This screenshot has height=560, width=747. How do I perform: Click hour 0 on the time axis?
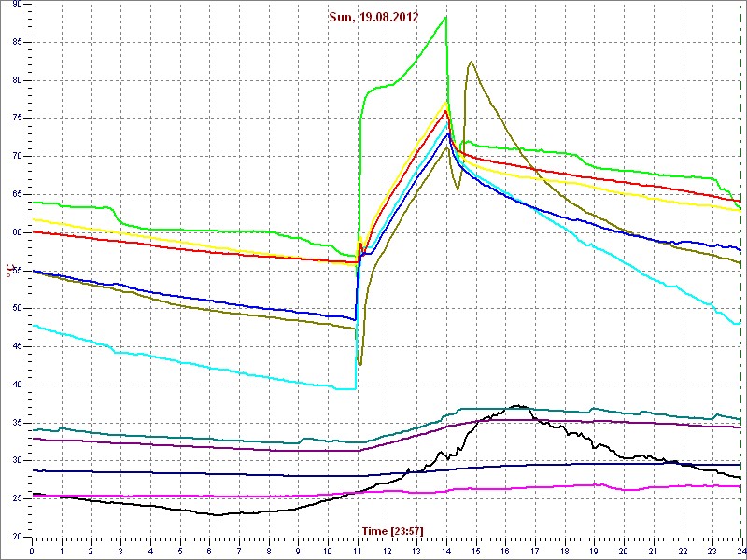pyautogui.click(x=32, y=551)
